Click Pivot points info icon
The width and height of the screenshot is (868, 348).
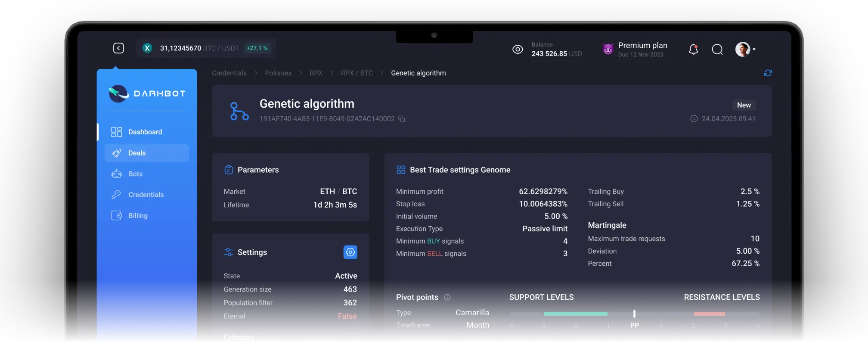coord(447,297)
